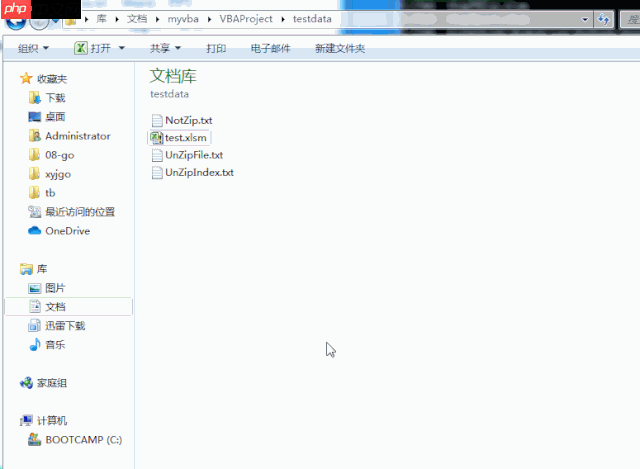640x469 pixels.
Task: Click the 家庭组 icon
Action: pos(27,383)
